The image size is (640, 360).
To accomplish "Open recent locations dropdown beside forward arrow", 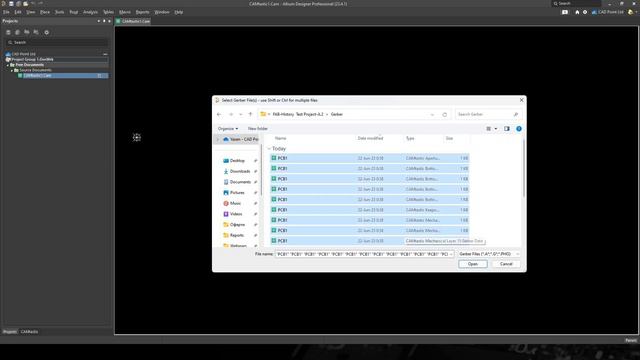I will (x=241, y=114).
